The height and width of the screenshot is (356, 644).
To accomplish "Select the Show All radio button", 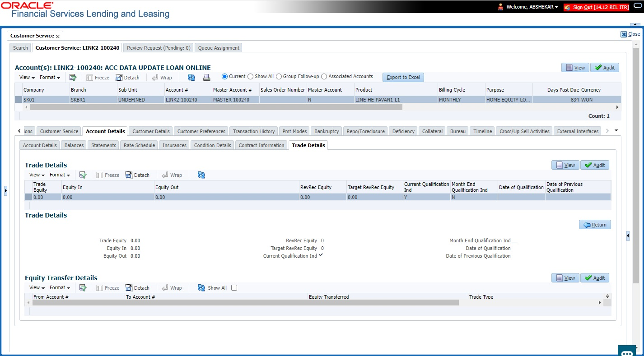I will [x=251, y=77].
